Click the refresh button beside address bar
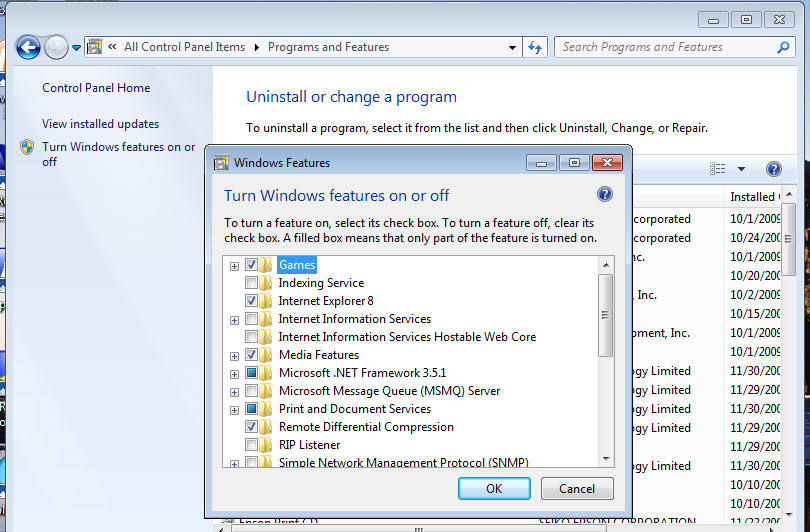This screenshot has width=810, height=532. click(535, 48)
